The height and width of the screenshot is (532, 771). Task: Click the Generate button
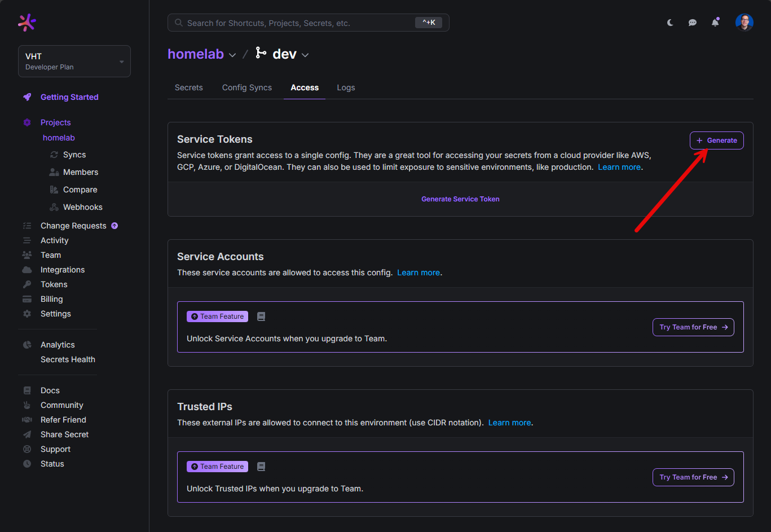716,140
